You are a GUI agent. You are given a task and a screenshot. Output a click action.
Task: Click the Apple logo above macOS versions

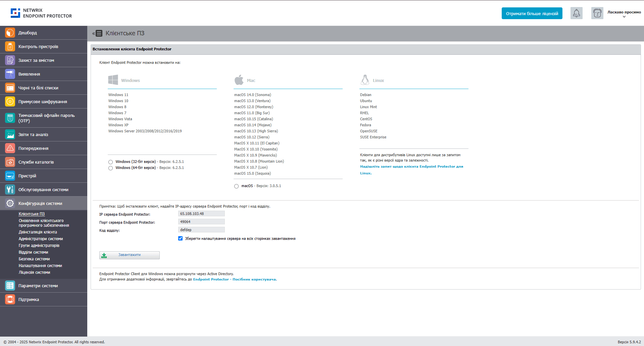pos(239,80)
